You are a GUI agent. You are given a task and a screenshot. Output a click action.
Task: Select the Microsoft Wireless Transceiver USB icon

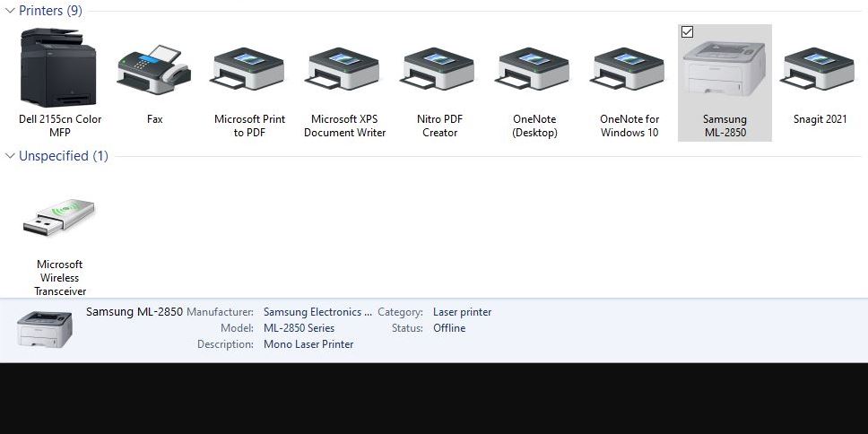[x=59, y=216]
